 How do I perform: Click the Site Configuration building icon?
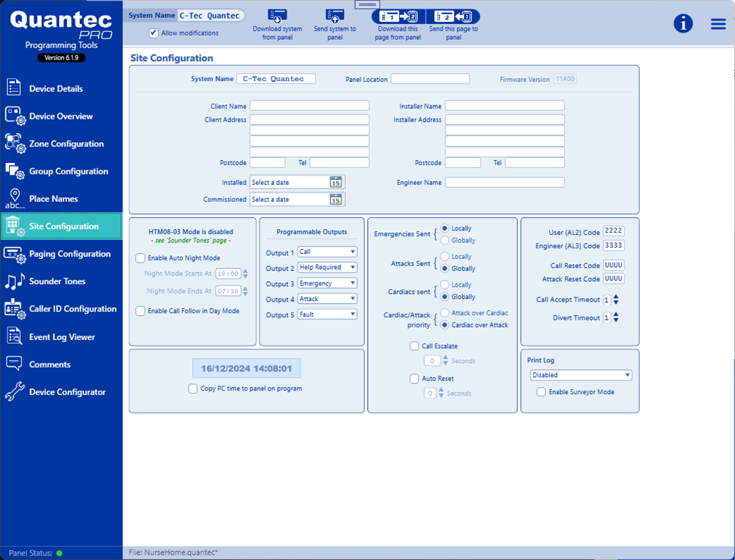point(14,226)
